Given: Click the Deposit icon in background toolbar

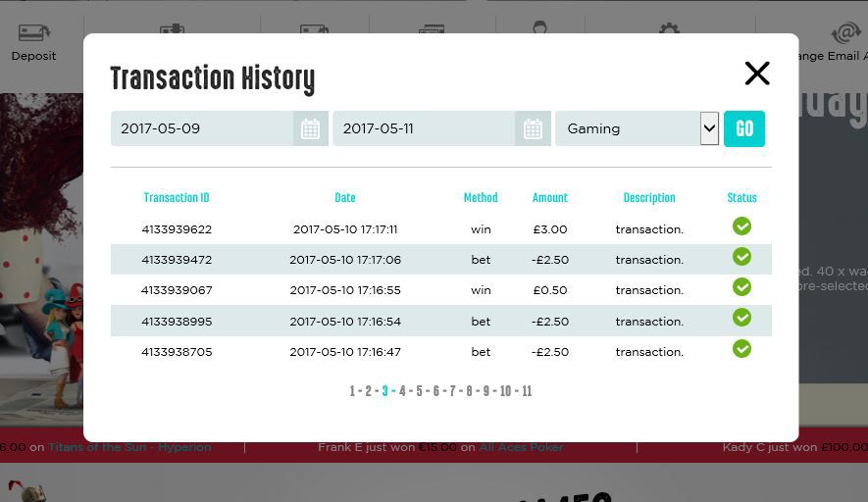Looking at the screenshot, I should [33, 33].
